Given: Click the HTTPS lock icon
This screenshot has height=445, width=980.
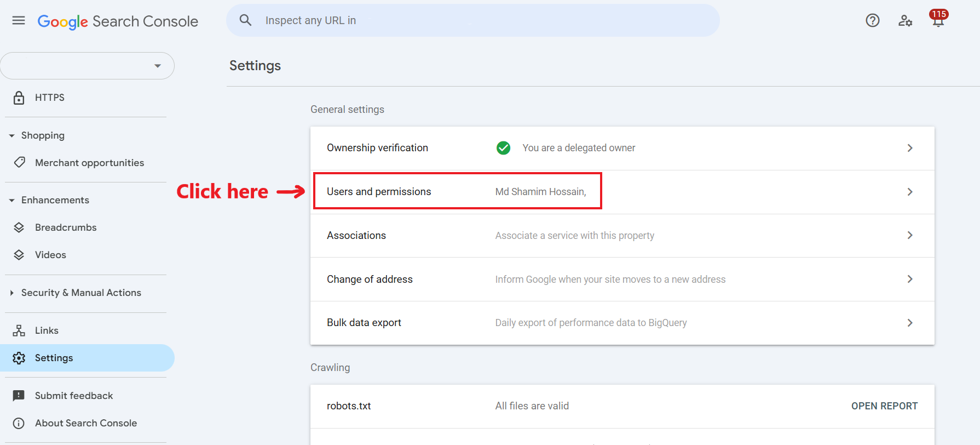Looking at the screenshot, I should pos(19,98).
